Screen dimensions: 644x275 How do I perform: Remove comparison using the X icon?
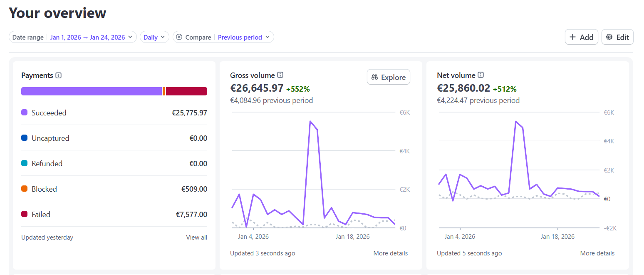click(179, 37)
